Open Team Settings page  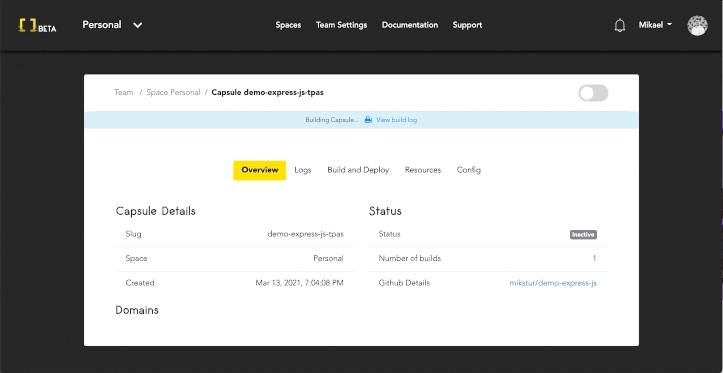click(x=341, y=25)
